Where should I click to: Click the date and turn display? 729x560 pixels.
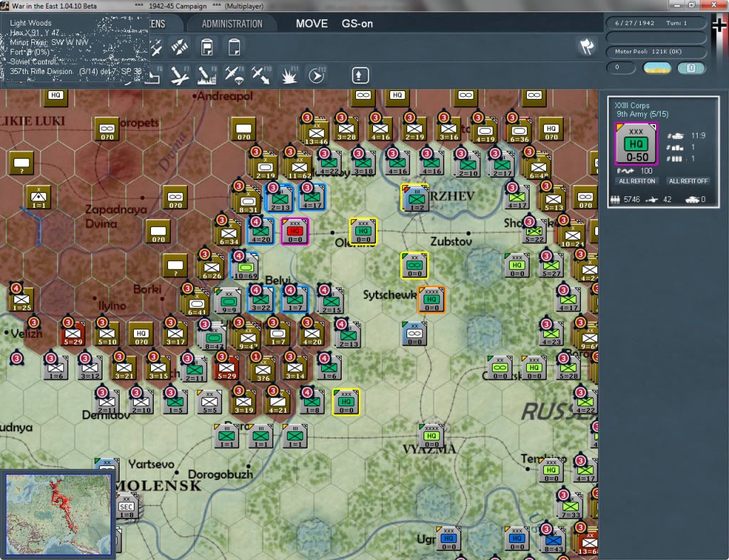[656, 23]
